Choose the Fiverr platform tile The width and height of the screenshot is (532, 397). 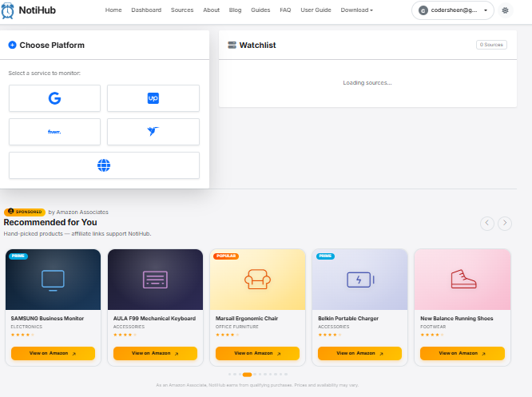[54, 132]
